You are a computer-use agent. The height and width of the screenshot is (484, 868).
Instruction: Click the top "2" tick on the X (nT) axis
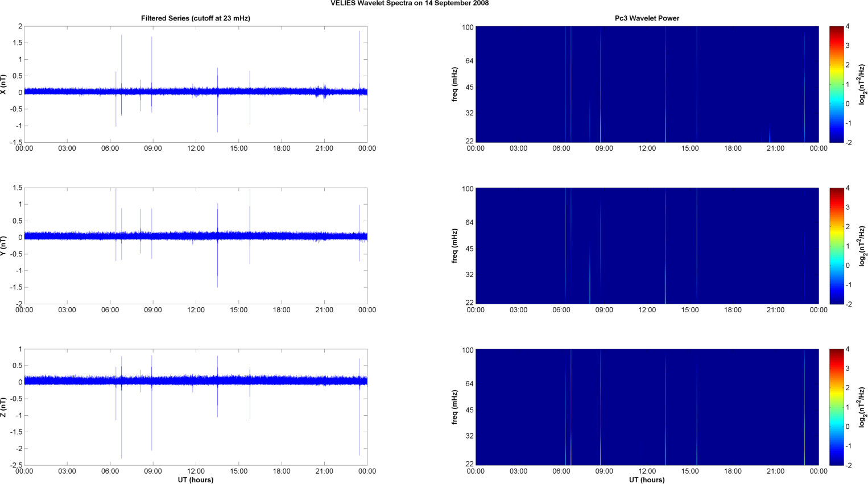(20, 27)
